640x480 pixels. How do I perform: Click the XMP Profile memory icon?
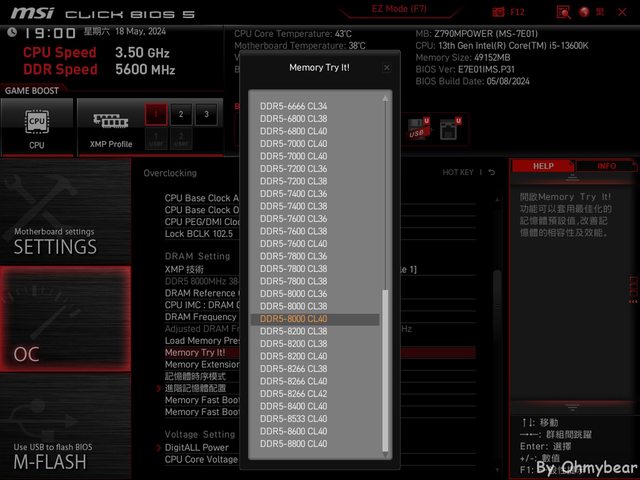pyautogui.click(x=105, y=122)
